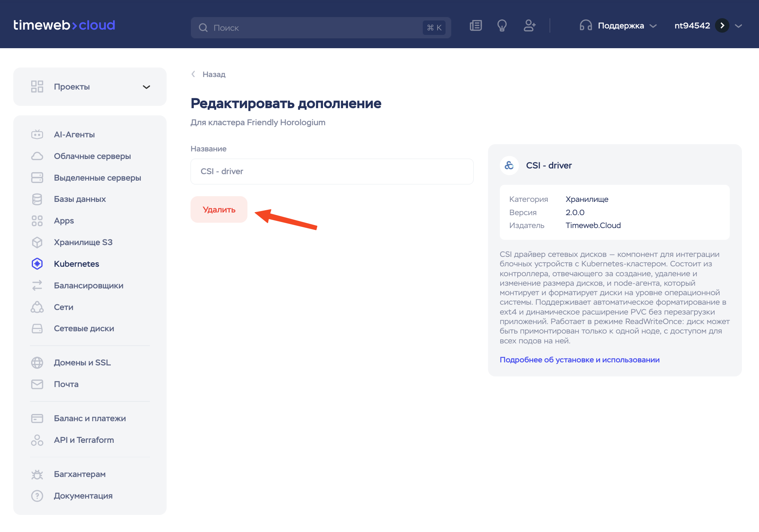Open Подробнее об установке и использовании link
This screenshot has width=759, height=532.
[x=579, y=360]
